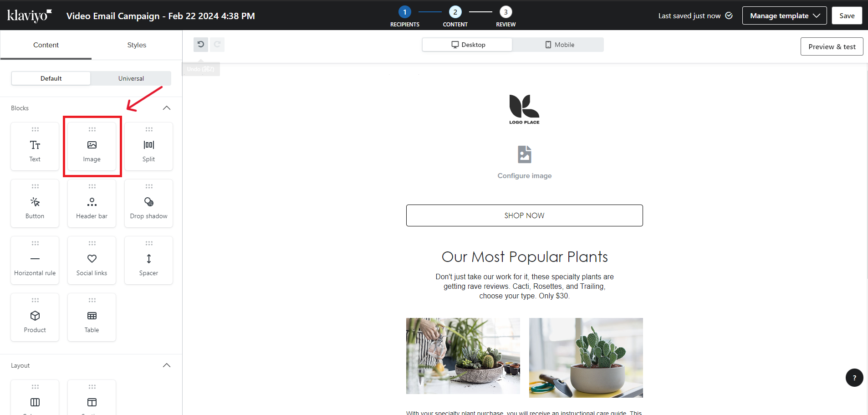This screenshot has width=868, height=415.
Task: Collapse the Layout section chevron
Action: [x=167, y=365]
